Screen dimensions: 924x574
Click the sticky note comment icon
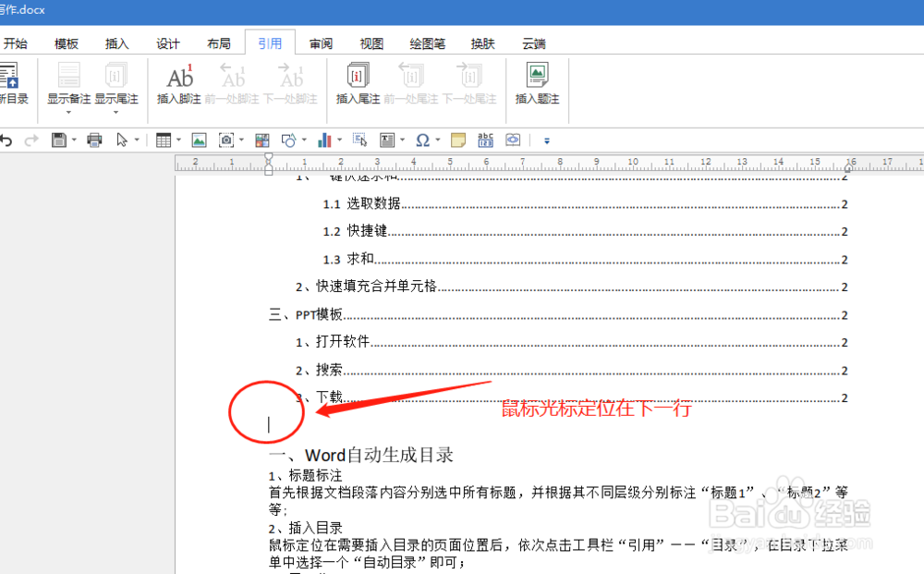456,140
